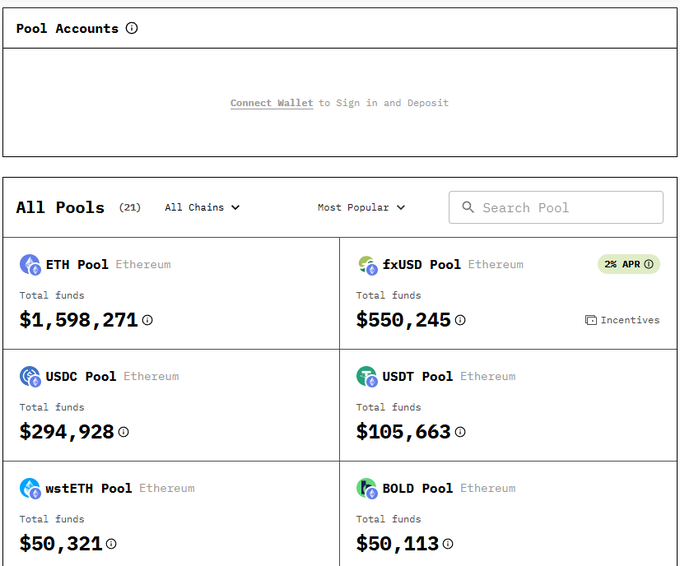Click info icon beside $550,245 total

pos(460,320)
